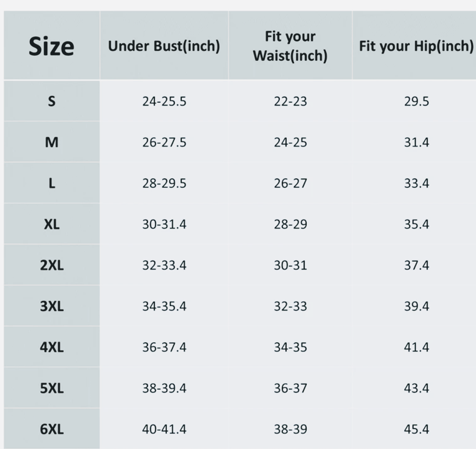This screenshot has height=449, width=476.
Task: Click the Size column header
Action: point(52,46)
